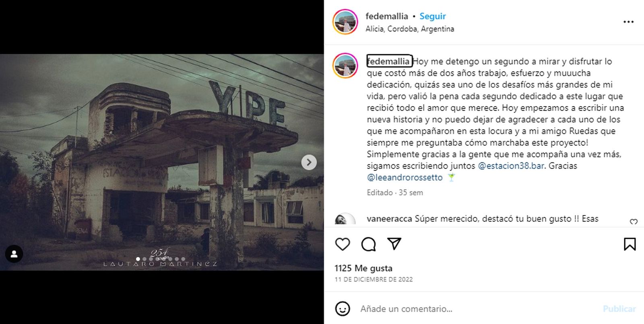
Task: Like vaneeracca's comment with the small heart
Action: 634,222
